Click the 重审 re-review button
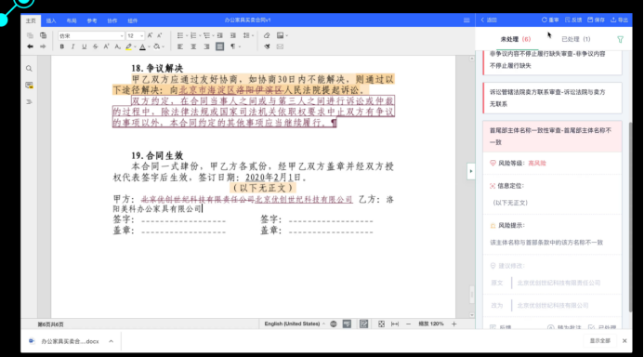Viewport: 644px width, 357px height. click(550, 20)
